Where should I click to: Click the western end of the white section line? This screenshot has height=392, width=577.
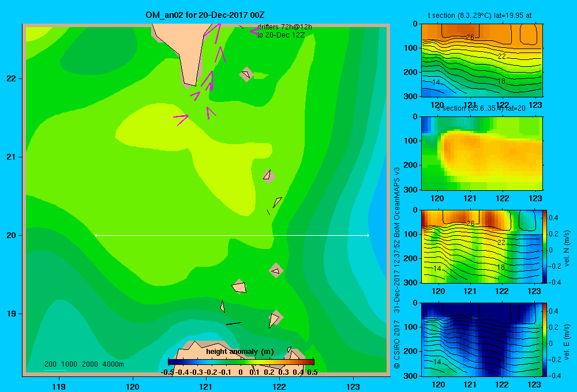(x=96, y=235)
